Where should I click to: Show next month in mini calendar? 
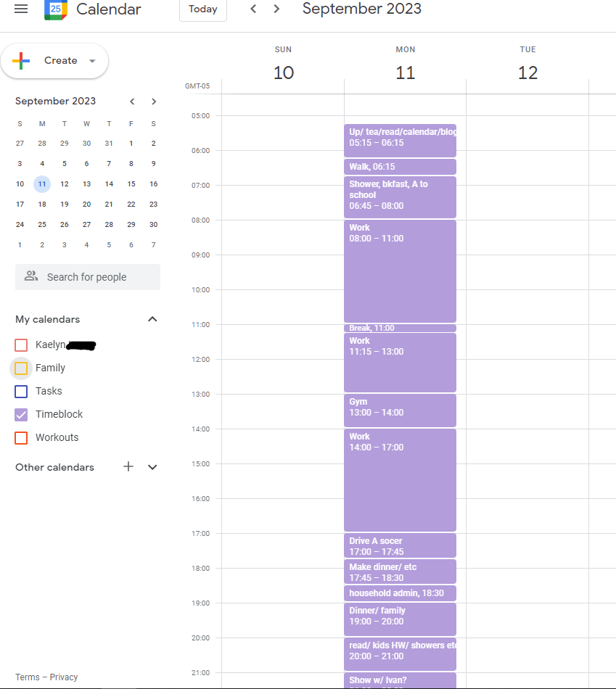coord(154,102)
